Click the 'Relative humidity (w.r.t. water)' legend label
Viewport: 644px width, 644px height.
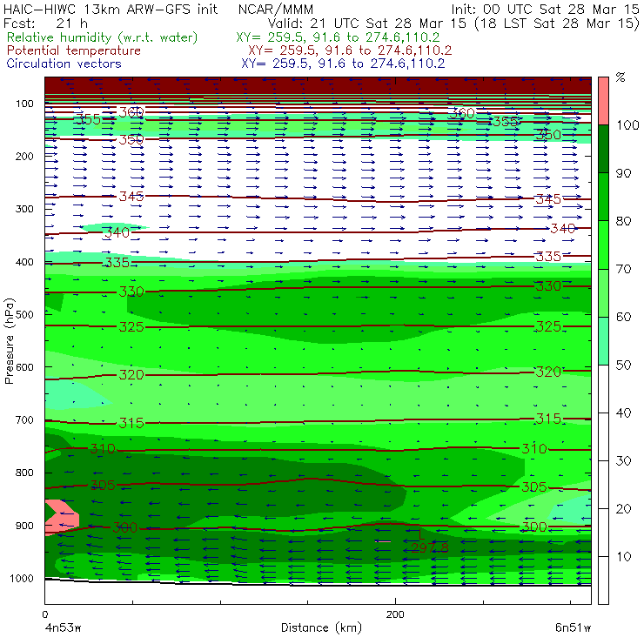click(x=103, y=37)
